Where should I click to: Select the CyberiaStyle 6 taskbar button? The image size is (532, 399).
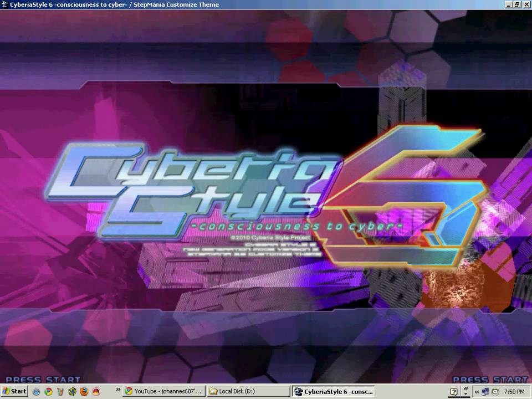click(x=333, y=392)
